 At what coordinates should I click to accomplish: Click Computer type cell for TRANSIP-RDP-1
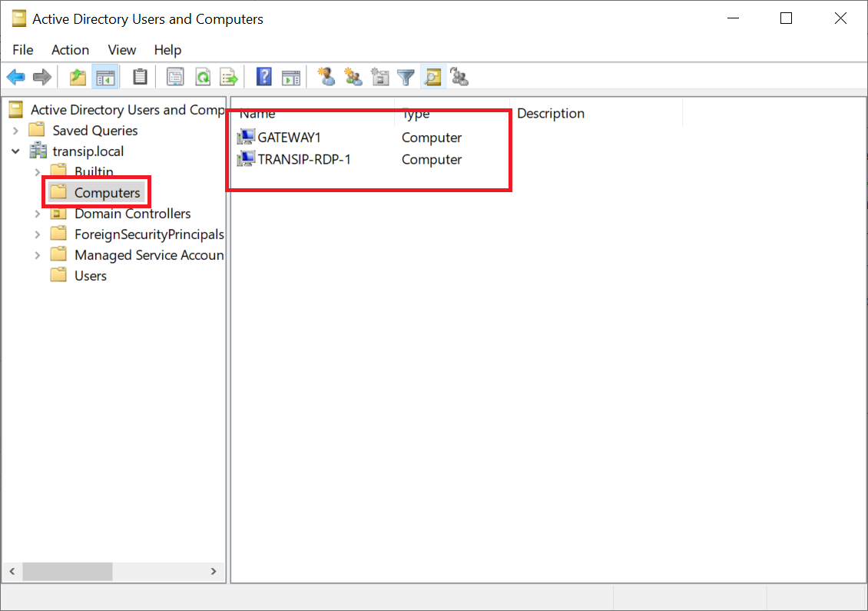pos(432,160)
